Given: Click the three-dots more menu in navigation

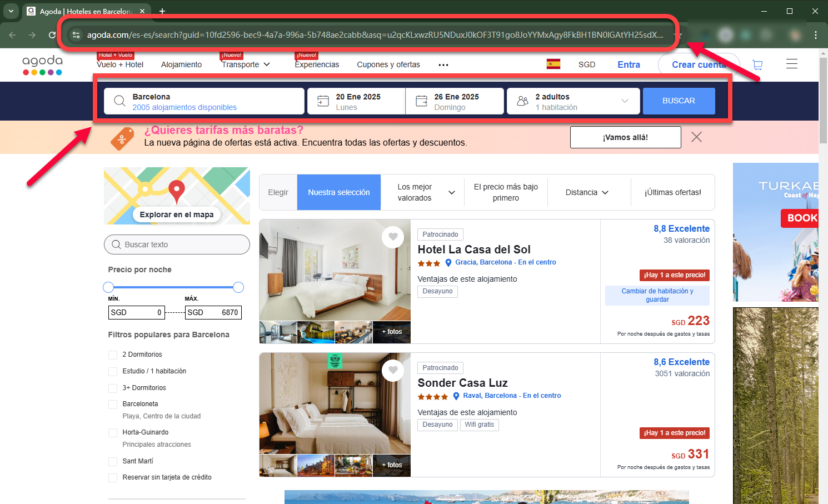Looking at the screenshot, I should (443, 65).
